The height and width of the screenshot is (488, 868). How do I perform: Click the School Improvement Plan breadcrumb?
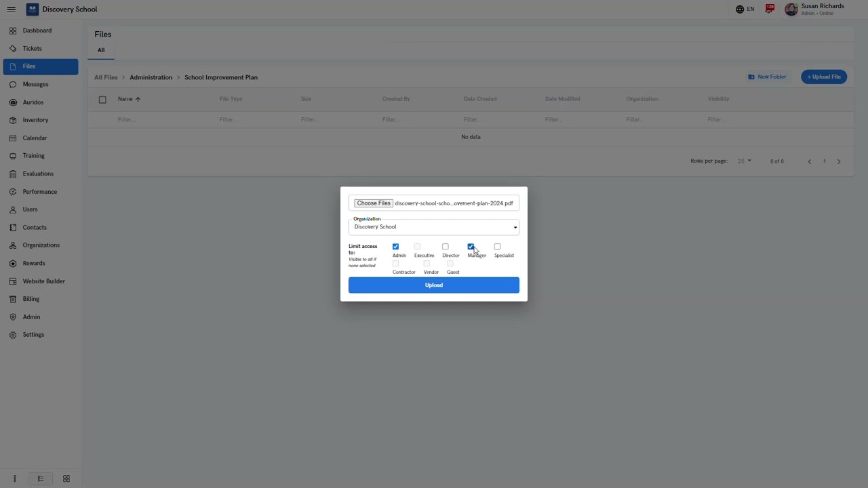click(x=221, y=77)
